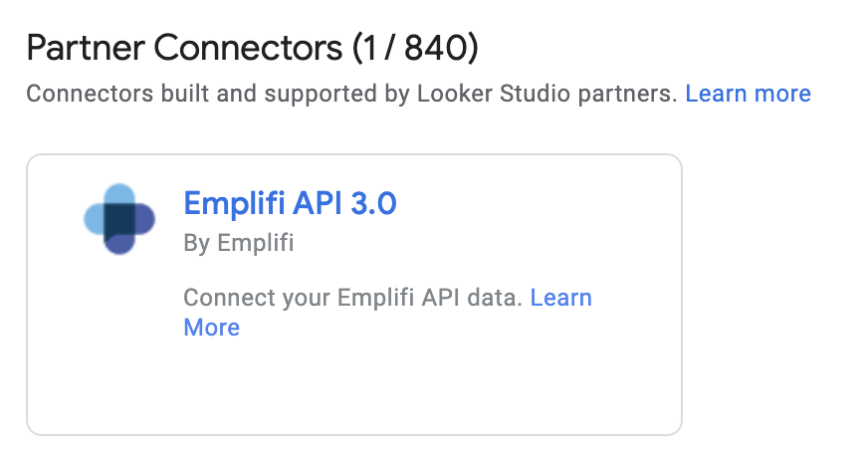
Task: Click the word "More" on the card's second line
Action: [212, 328]
